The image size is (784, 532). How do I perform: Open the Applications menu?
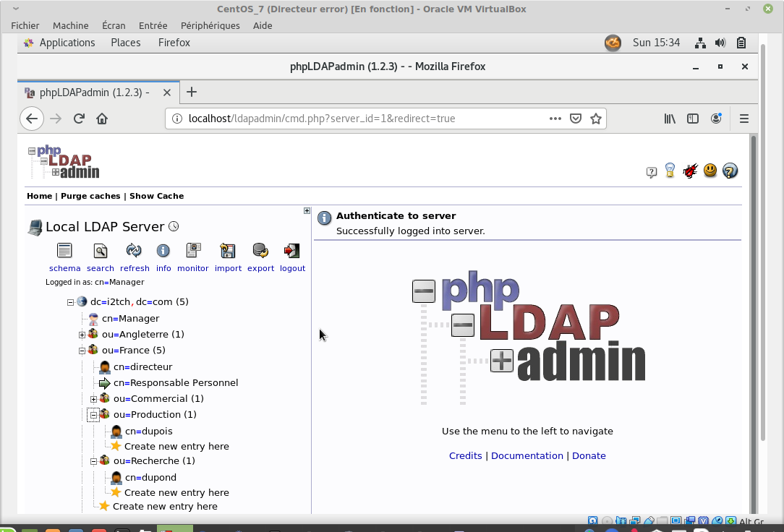point(67,43)
